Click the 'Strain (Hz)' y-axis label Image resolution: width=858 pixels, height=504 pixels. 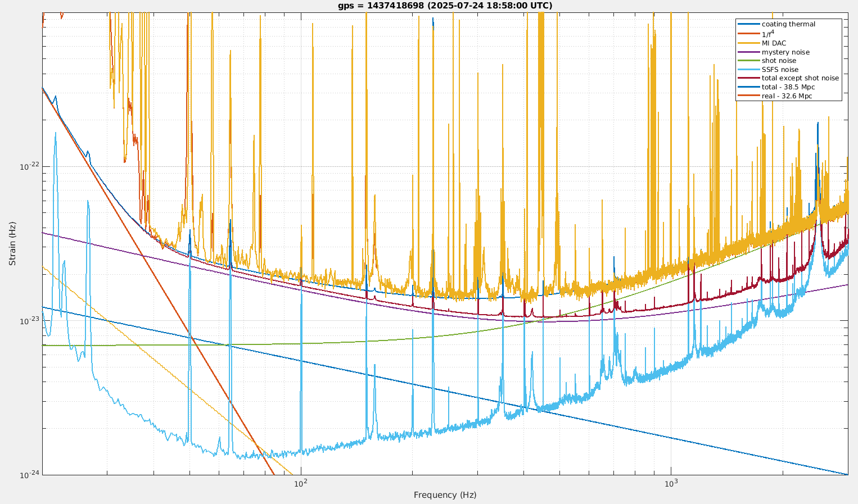pos(12,243)
